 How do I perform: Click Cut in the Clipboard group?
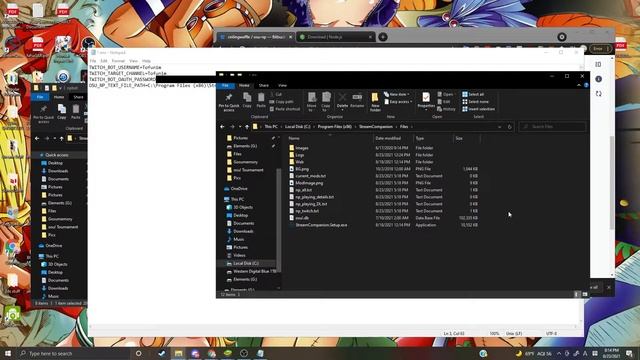(x=276, y=94)
